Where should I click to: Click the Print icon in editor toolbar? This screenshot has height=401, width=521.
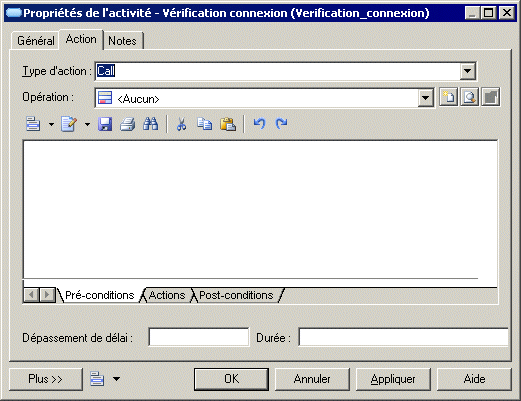point(128,124)
